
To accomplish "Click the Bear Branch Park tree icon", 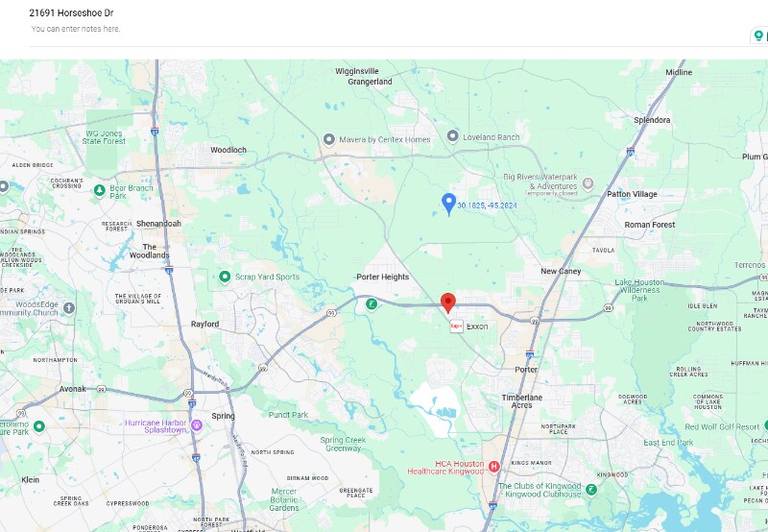I will coord(100,190).
